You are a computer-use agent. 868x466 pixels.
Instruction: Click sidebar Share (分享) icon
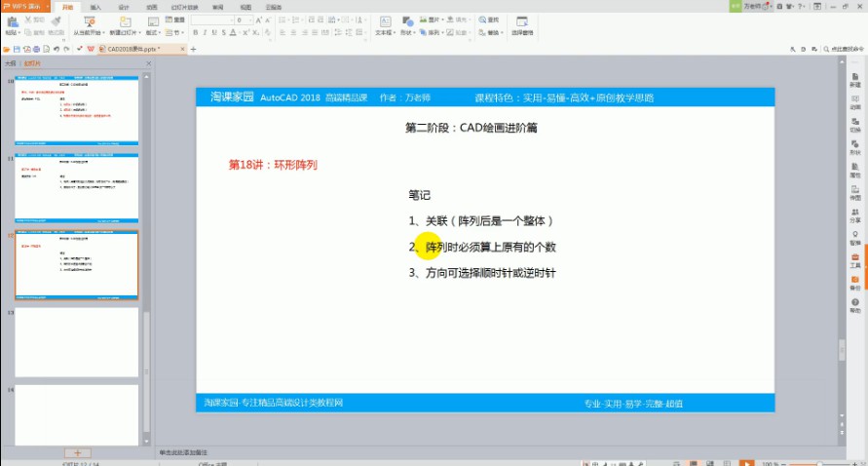855,215
